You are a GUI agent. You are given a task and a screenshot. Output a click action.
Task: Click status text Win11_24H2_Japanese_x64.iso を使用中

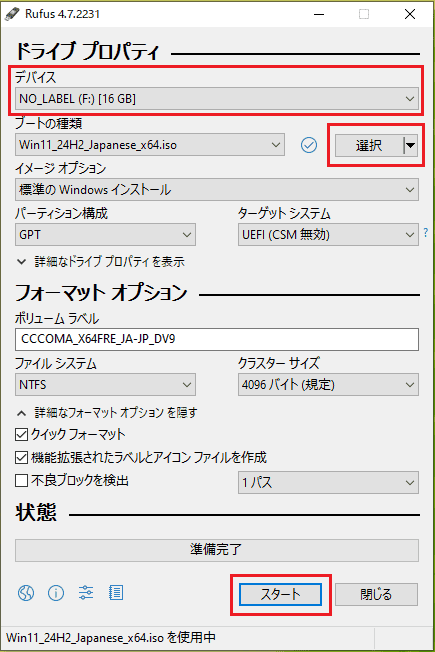coord(111,637)
